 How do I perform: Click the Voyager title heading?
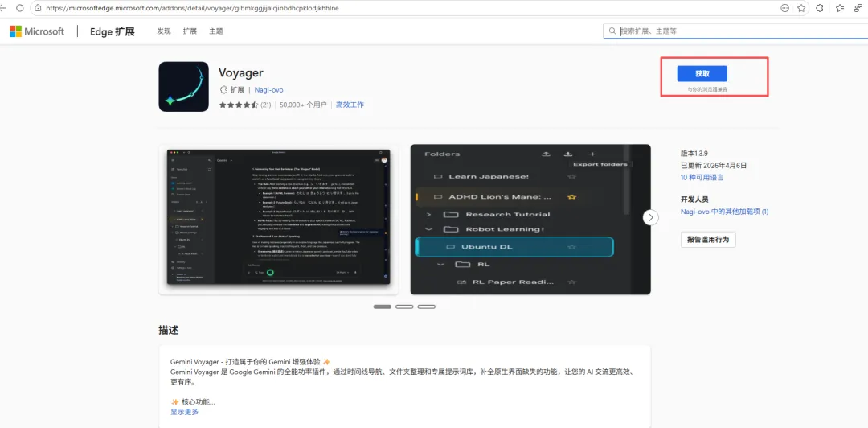[x=241, y=72]
